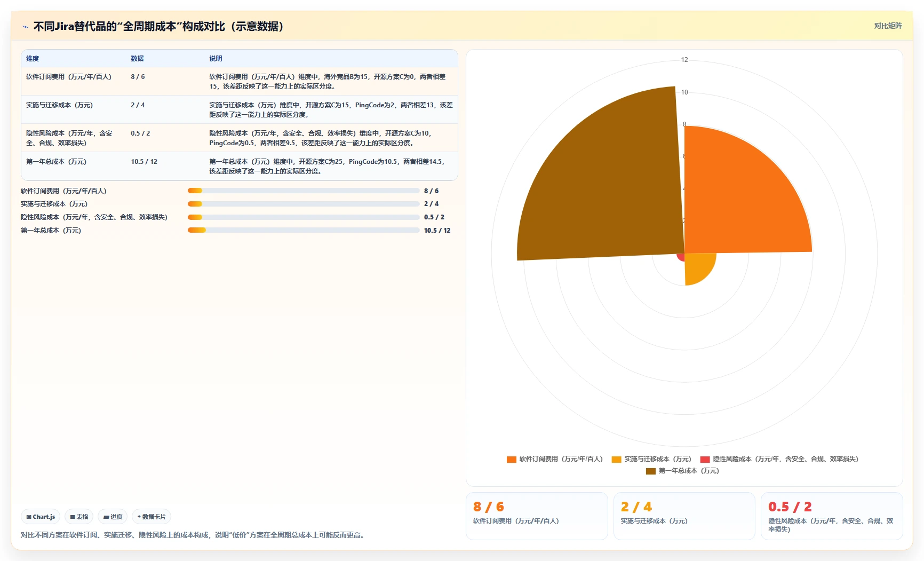924x561 pixels.
Task: Toggle 软件订阅费用 legend item in chart
Action: (x=555, y=459)
